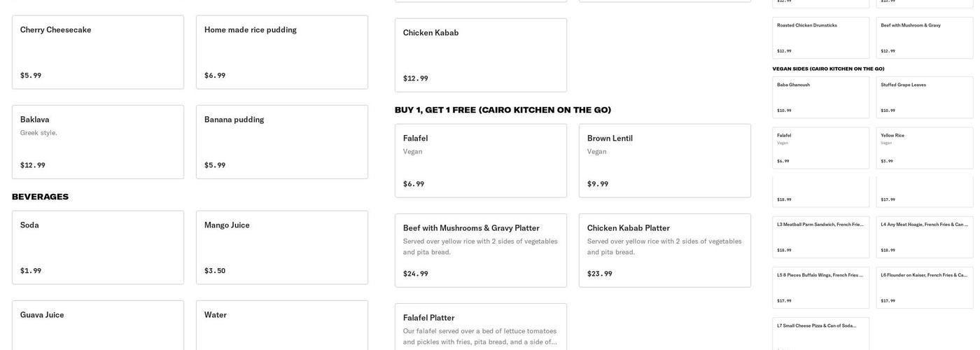Add the Banana pudding dessert
This screenshot has width=980, height=350.
pyautogui.click(x=282, y=142)
